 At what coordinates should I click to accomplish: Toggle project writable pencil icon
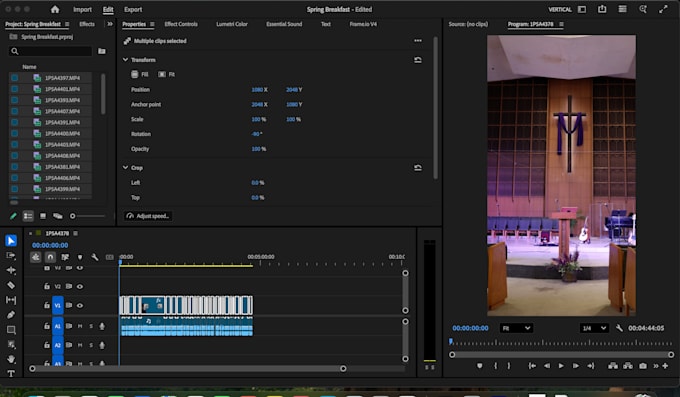(x=13, y=216)
